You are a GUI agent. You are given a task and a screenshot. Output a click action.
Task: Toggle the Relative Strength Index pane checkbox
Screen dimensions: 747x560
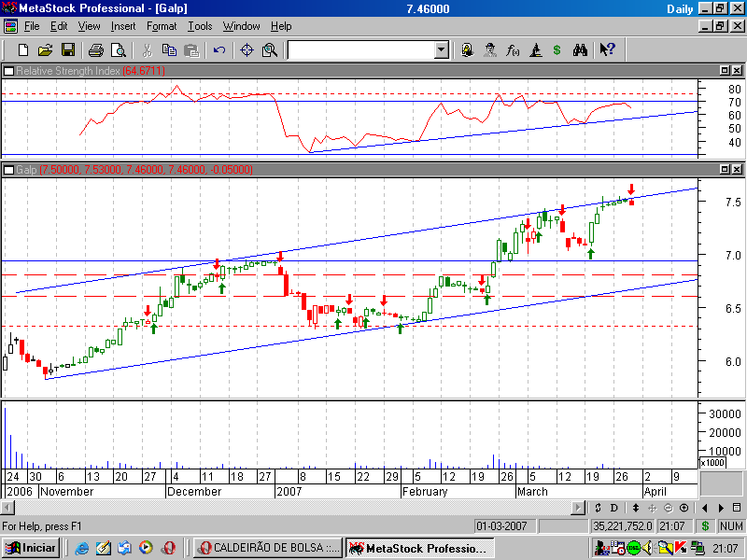(8, 71)
